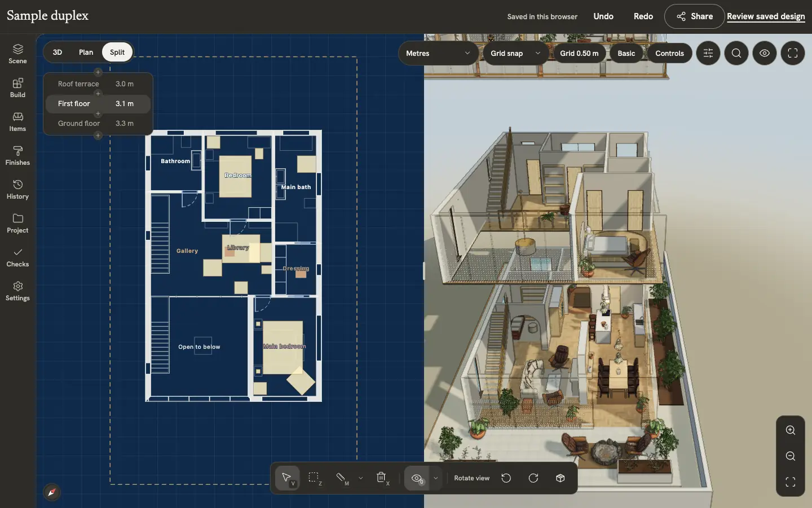Toggle the Basic mode pill
812x508 pixels.
626,53
